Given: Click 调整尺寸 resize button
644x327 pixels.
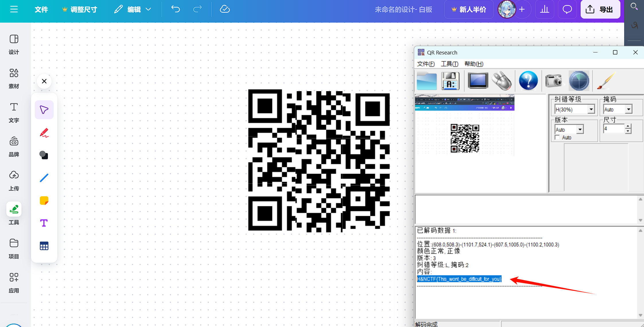Looking at the screenshot, I should [x=80, y=9].
